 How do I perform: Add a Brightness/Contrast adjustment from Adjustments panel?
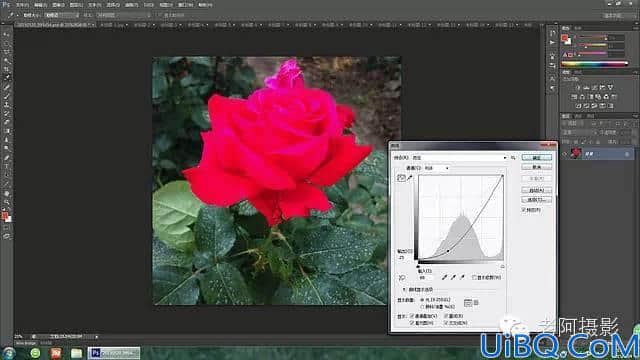point(578,87)
